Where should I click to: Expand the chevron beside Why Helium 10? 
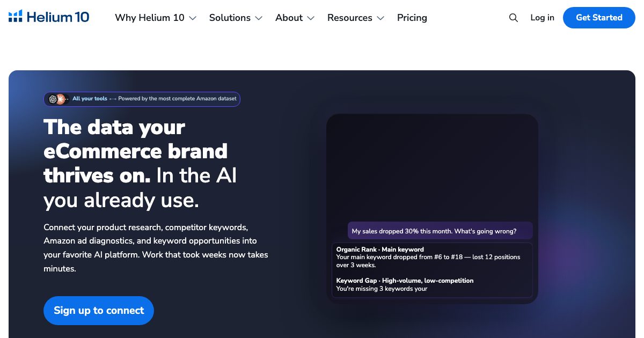[193, 18]
